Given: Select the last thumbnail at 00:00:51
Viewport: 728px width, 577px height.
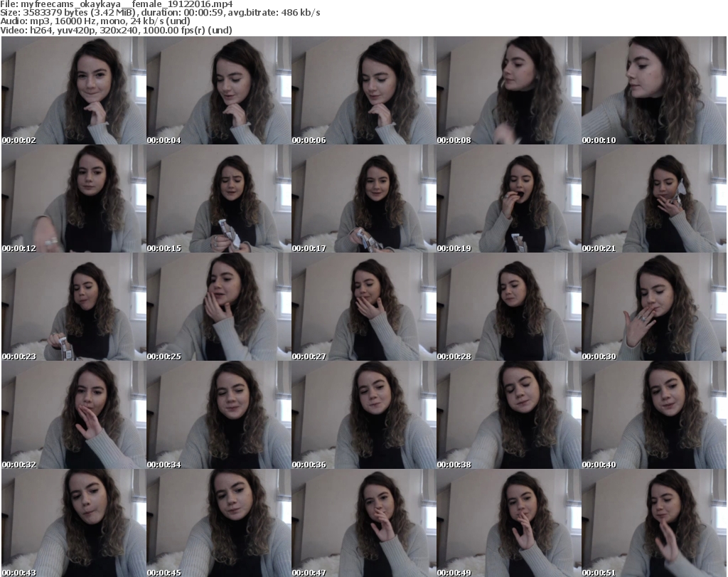Looking at the screenshot, I should pyautogui.click(x=653, y=523).
